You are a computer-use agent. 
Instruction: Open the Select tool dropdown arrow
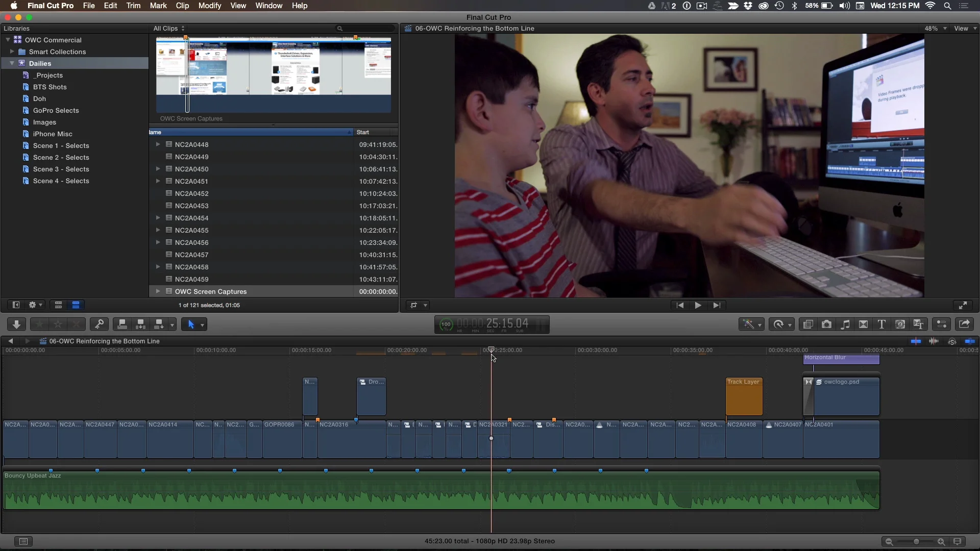(x=203, y=325)
